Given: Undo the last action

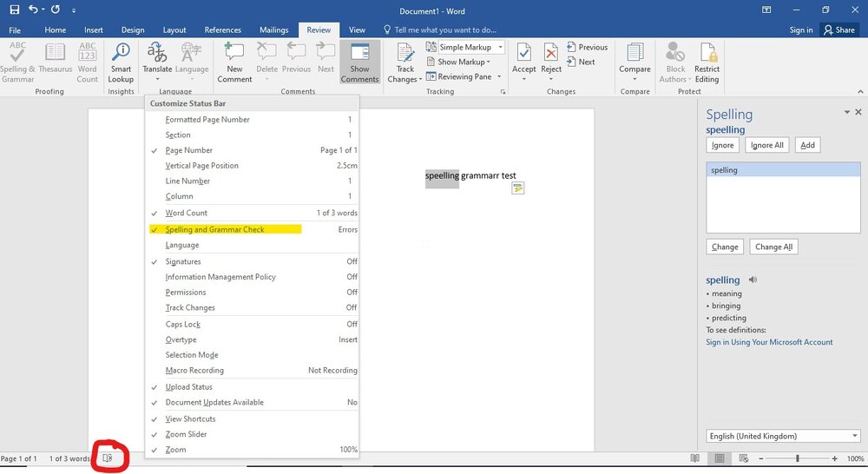Looking at the screenshot, I should (33, 10).
